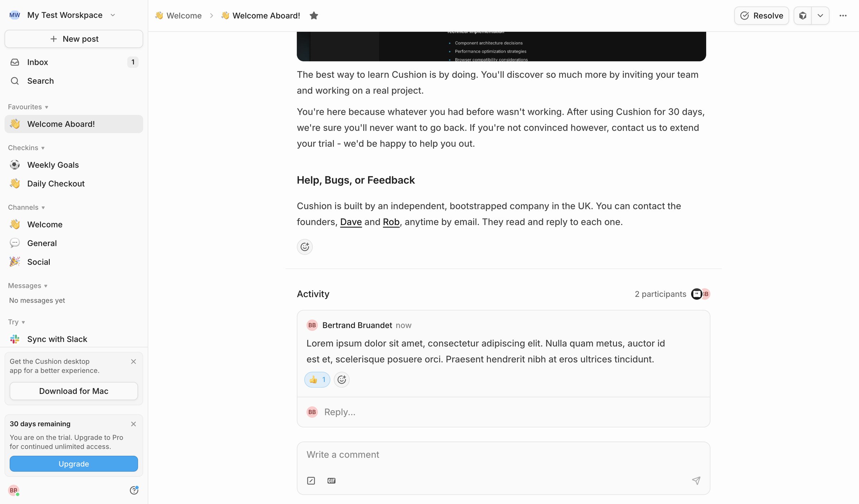
Task: Dismiss the trial remaining notice
Action: coord(134,424)
